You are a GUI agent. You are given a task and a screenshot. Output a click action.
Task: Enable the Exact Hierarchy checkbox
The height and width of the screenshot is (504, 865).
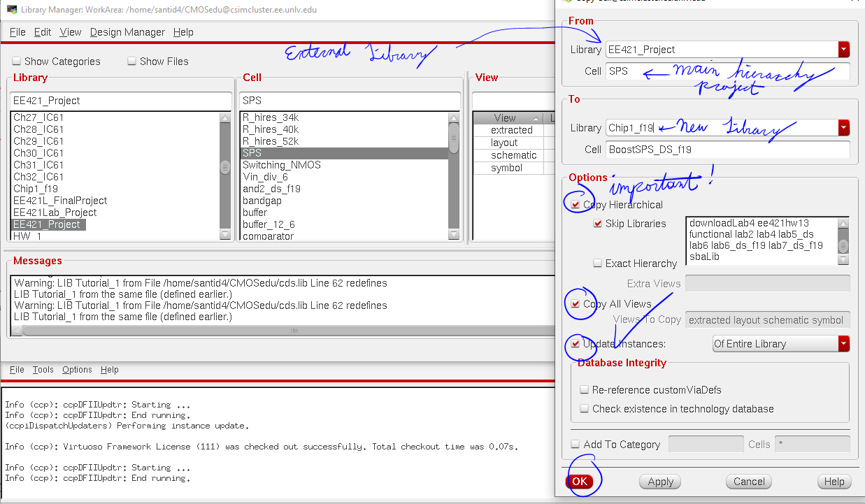598,264
